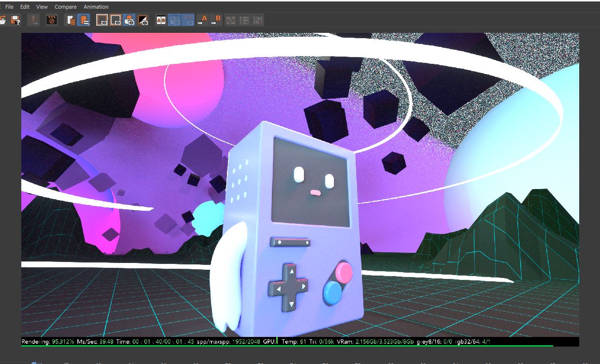Click the open image folder icon
The height and width of the screenshot is (364, 600).
click(2, 20)
